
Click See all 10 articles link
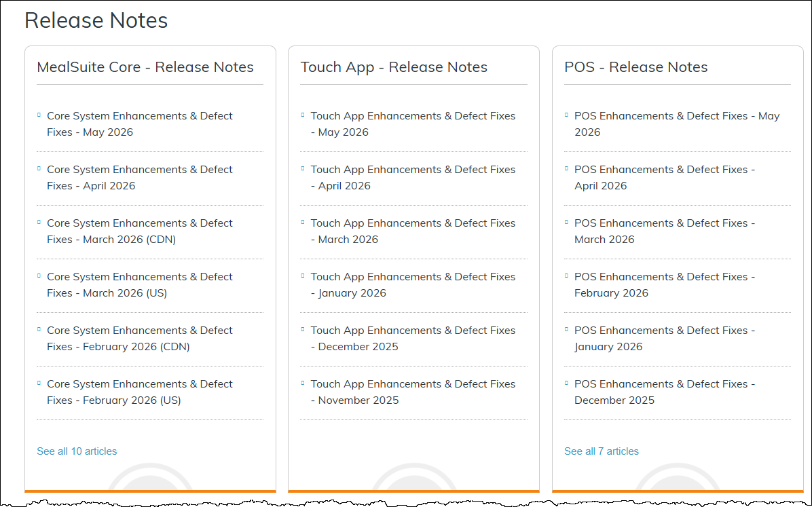pyautogui.click(x=77, y=451)
